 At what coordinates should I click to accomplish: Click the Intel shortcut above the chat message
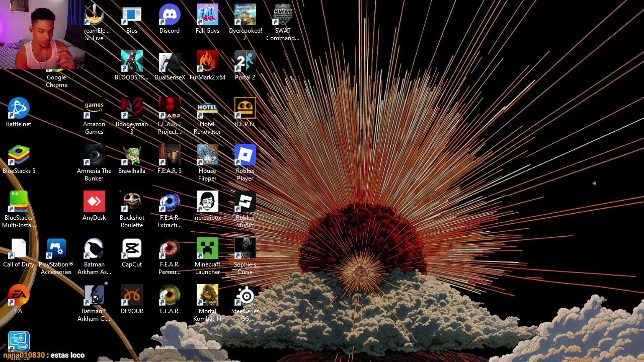point(19,342)
